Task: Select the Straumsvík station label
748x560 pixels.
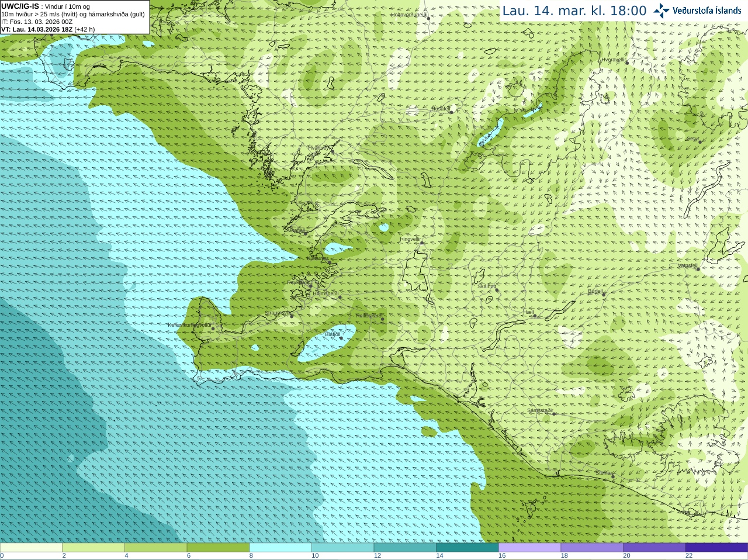Action: 278,313
